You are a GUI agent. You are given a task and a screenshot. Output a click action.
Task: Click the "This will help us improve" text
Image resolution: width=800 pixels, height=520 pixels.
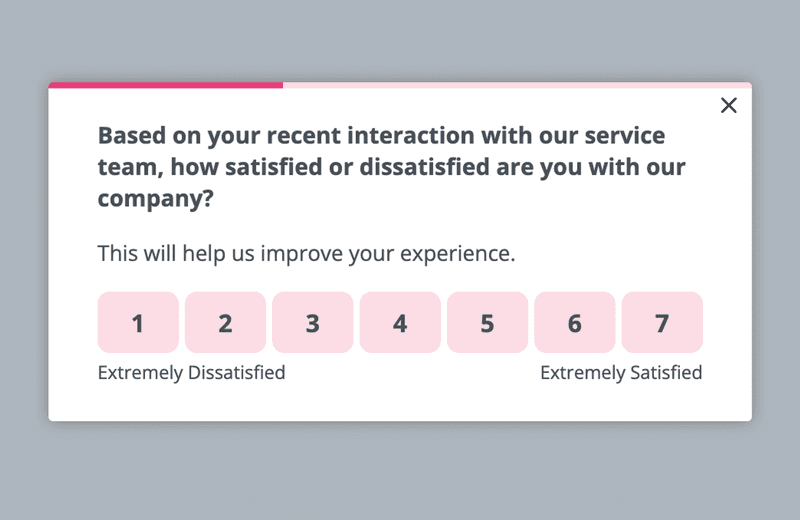[306, 253]
